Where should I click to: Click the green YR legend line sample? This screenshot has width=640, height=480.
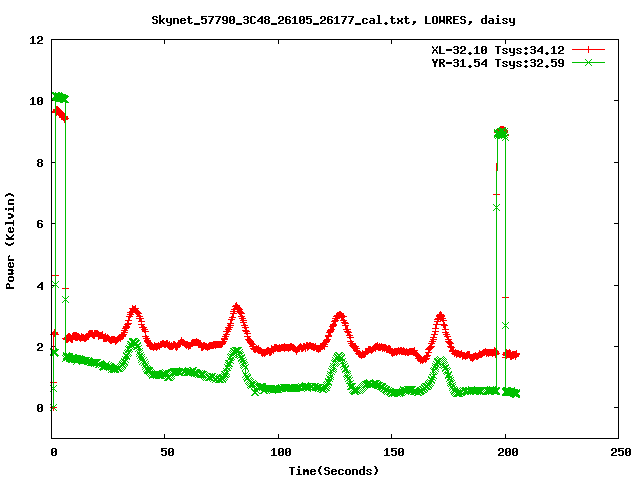point(588,62)
